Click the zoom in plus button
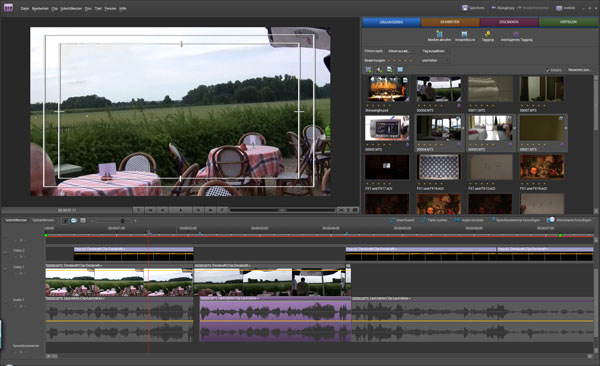Image resolution: width=600 pixels, height=366 pixels. pos(135,221)
